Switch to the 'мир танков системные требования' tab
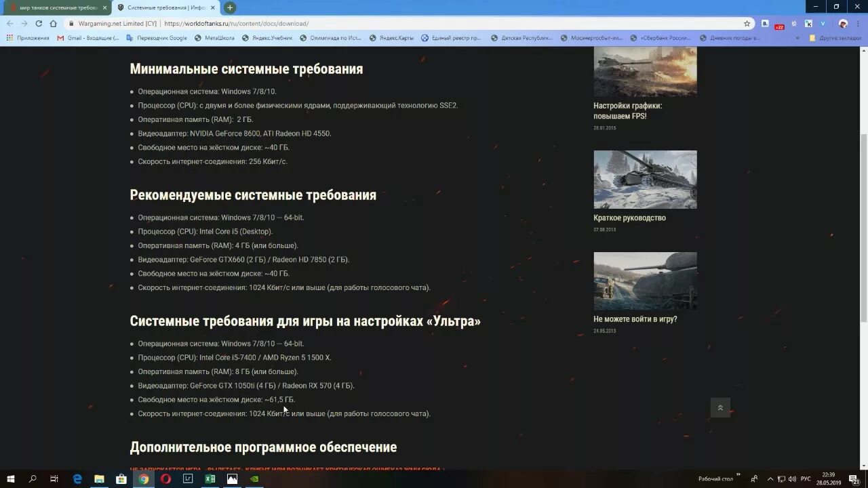 click(x=56, y=7)
